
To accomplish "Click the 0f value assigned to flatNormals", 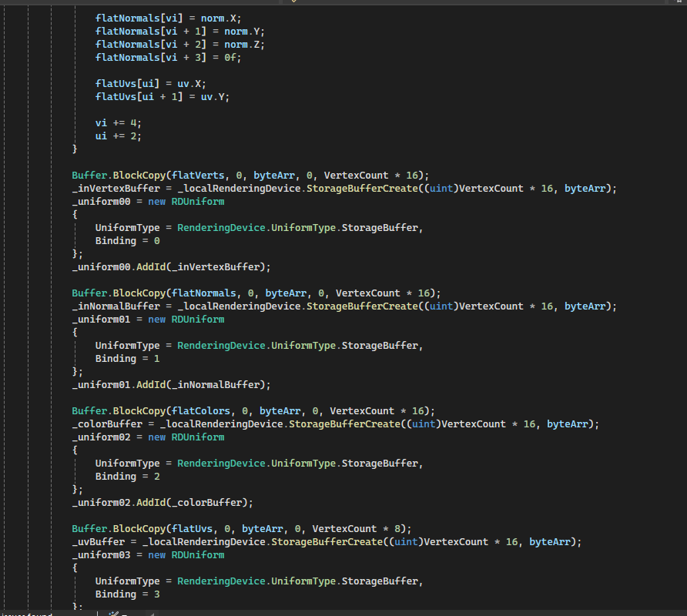I will [230, 58].
